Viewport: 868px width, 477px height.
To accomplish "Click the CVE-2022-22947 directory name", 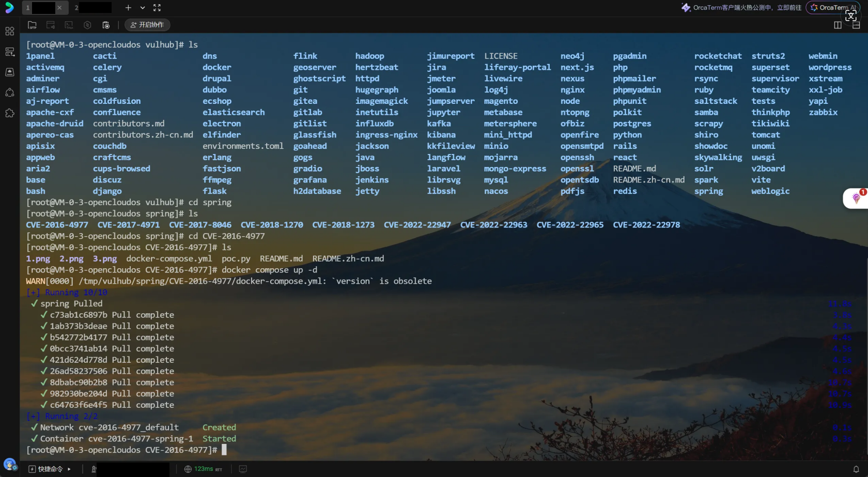I will (x=417, y=225).
